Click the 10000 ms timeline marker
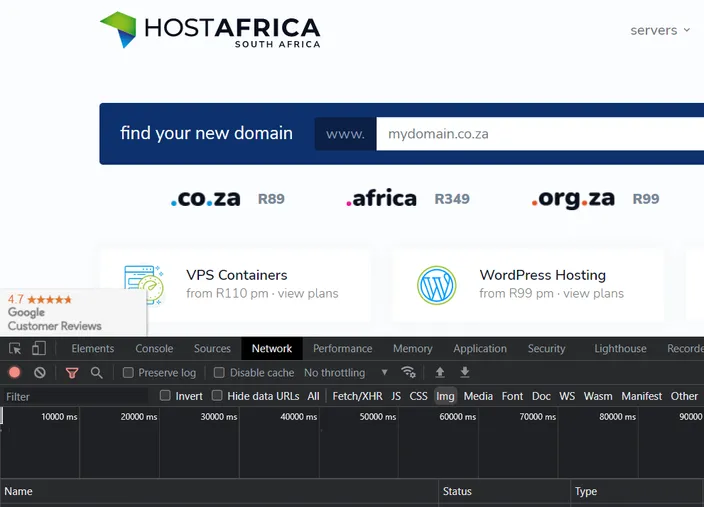704x507 pixels. [59, 417]
